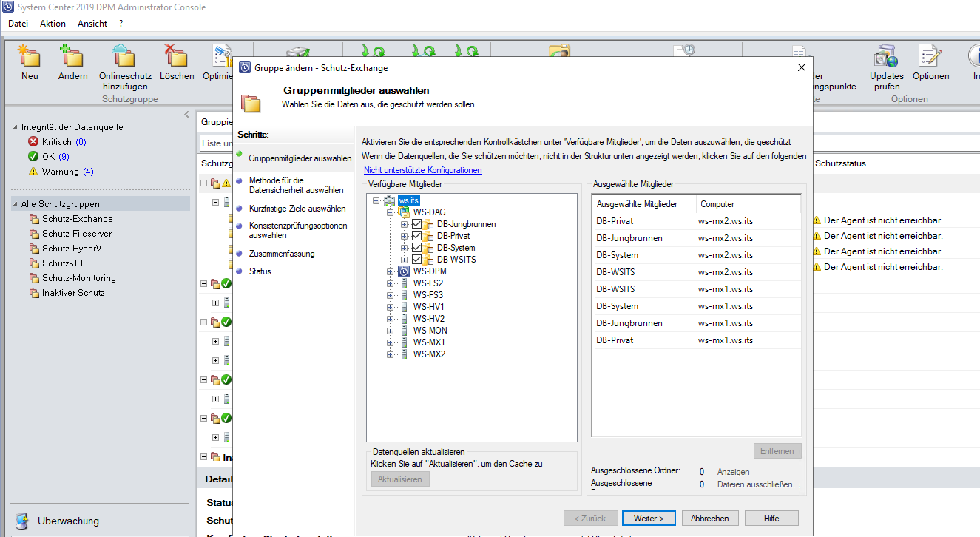The image size is (980, 537).
Task: Click the Schutz-JB folder icon
Action: coord(34,263)
